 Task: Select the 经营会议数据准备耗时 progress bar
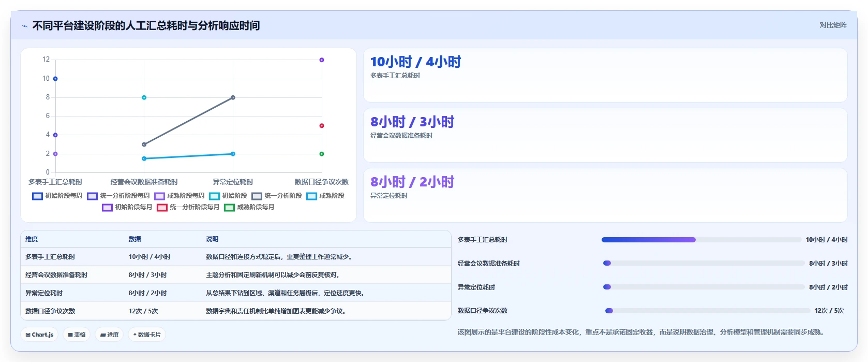tap(704, 263)
